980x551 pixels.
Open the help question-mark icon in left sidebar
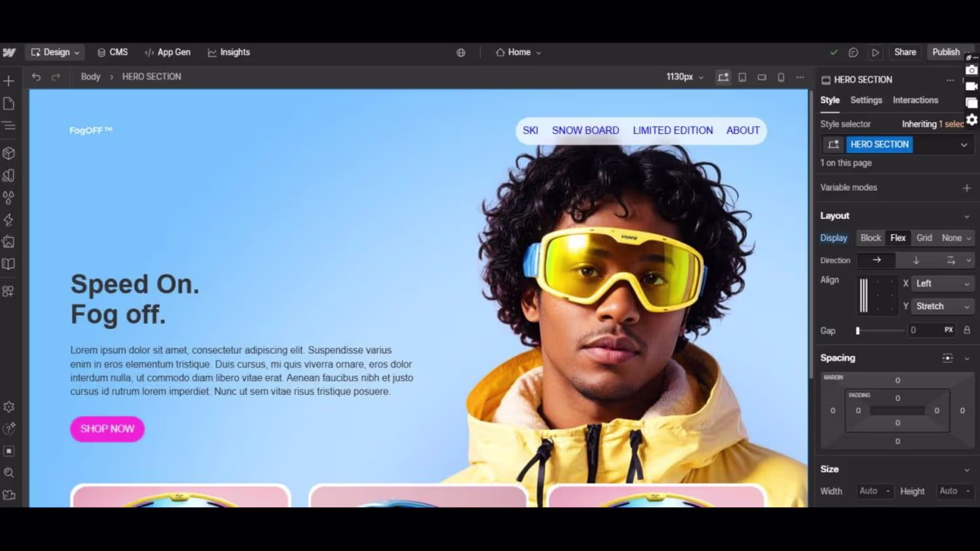9,428
